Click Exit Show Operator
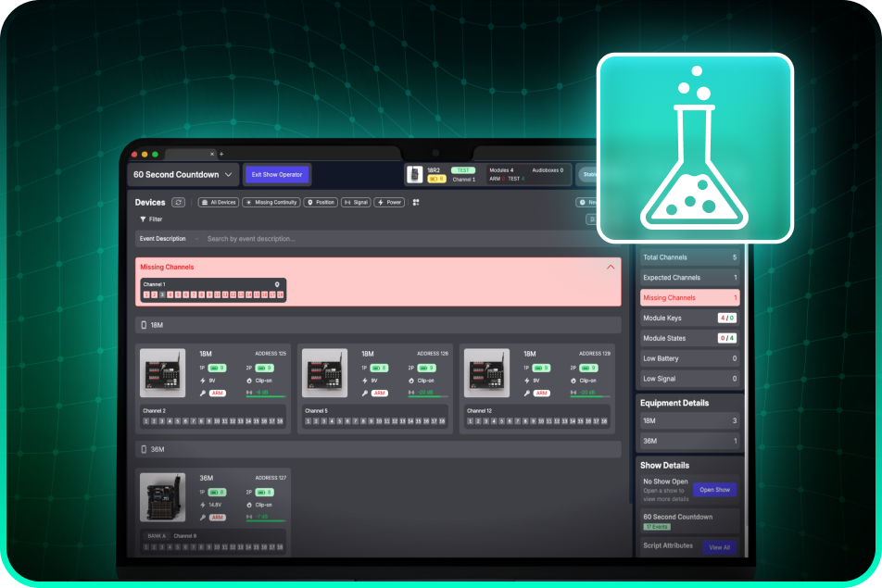The image size is (882, 588). [277, 175]
